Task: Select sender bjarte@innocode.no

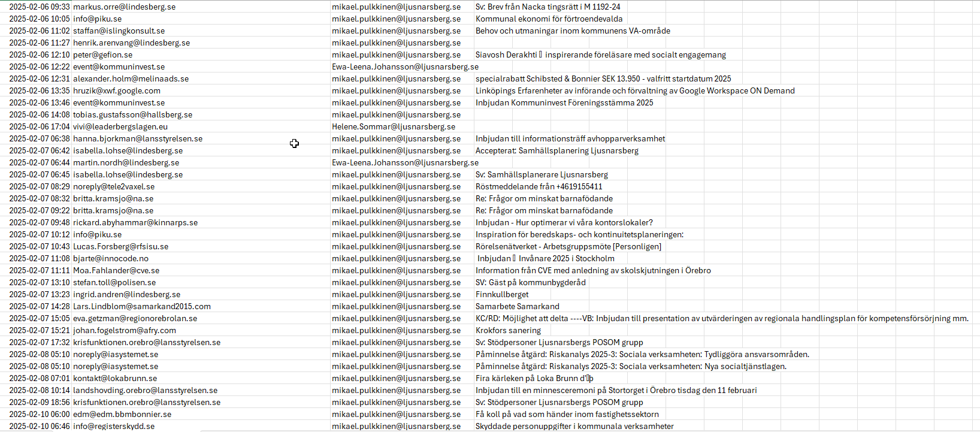Action: click(x=111, y=258)
